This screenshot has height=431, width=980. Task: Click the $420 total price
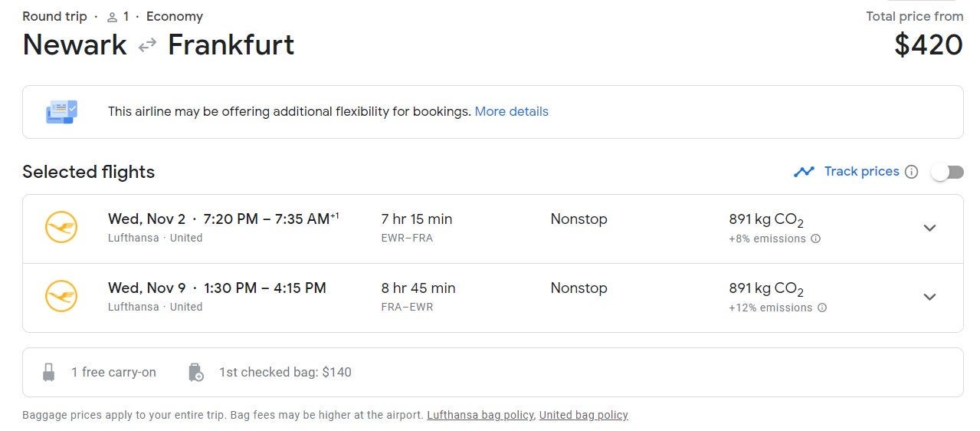928,44
